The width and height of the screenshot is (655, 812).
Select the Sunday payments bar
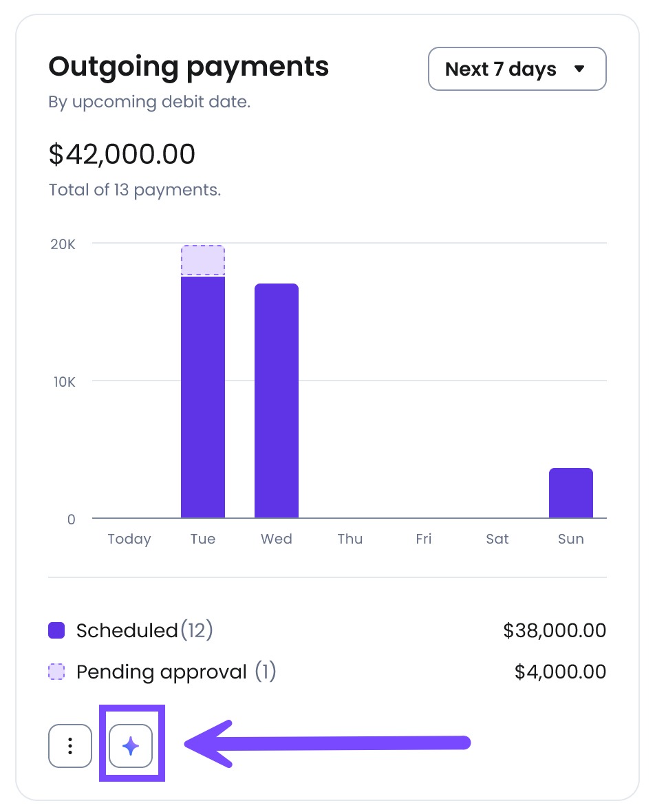click(x=570, y=493)
